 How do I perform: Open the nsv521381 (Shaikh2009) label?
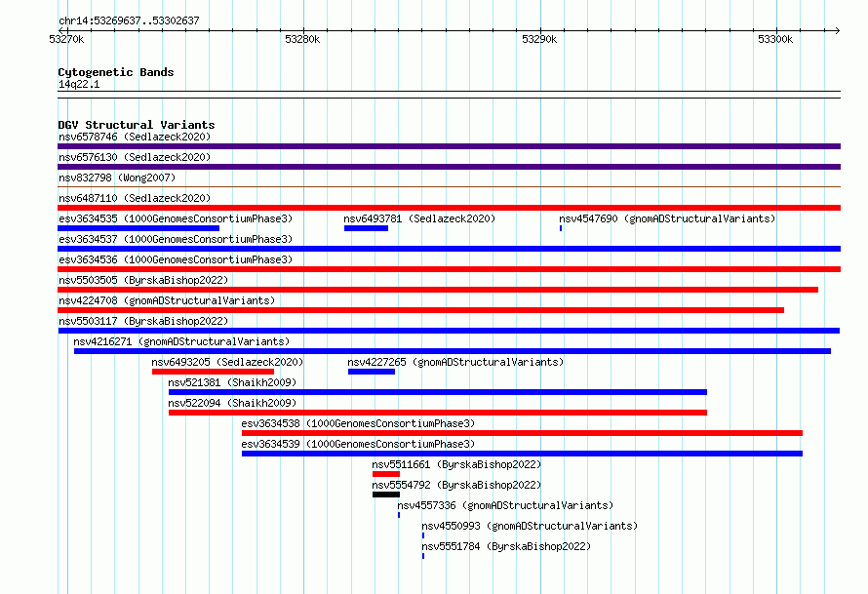[x=232, y=382]
